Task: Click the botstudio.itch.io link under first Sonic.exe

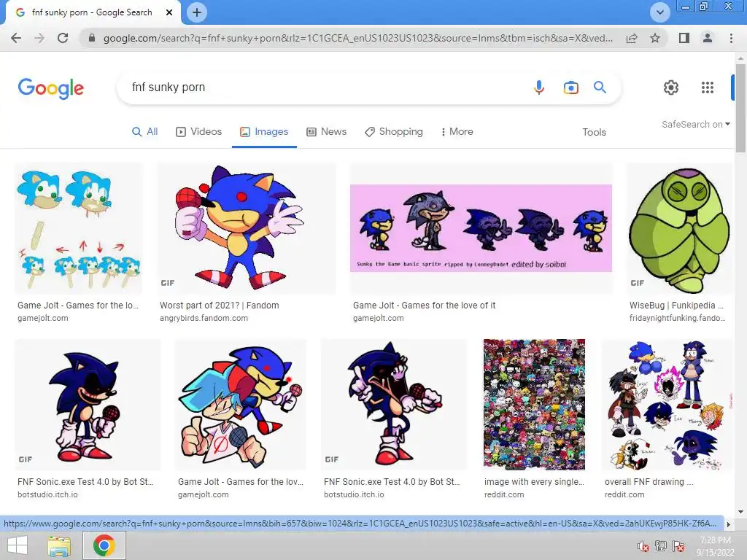Action: [x=47, y=495]
